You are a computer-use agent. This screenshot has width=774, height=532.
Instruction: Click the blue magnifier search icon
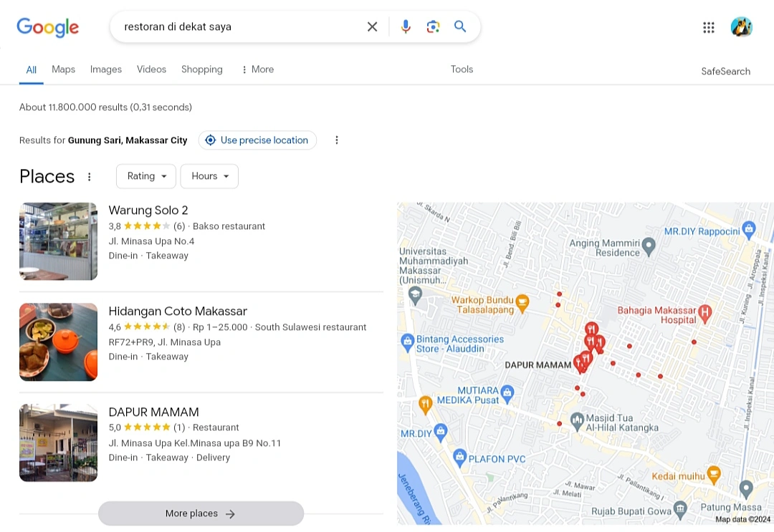point(460,26)
